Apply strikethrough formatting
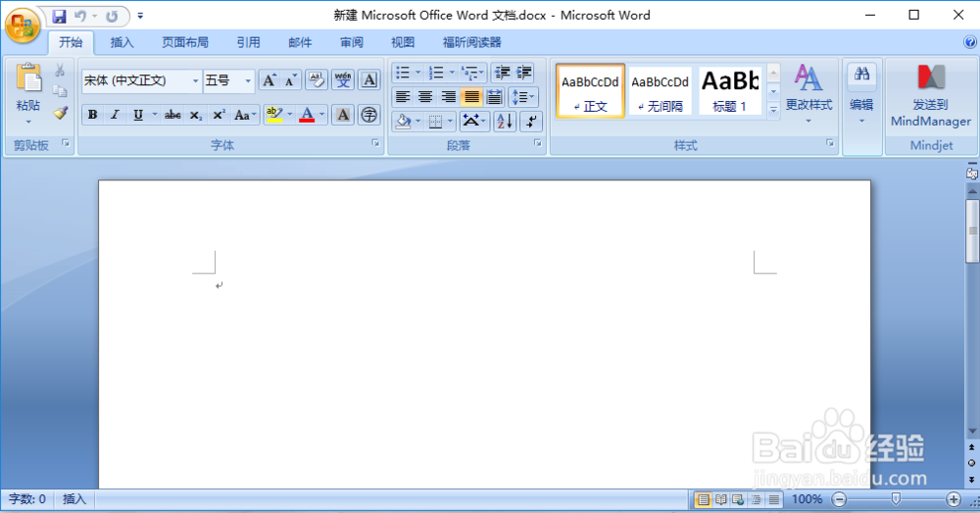The width and height of the screenshot is (980, 513). pos(172,115)
